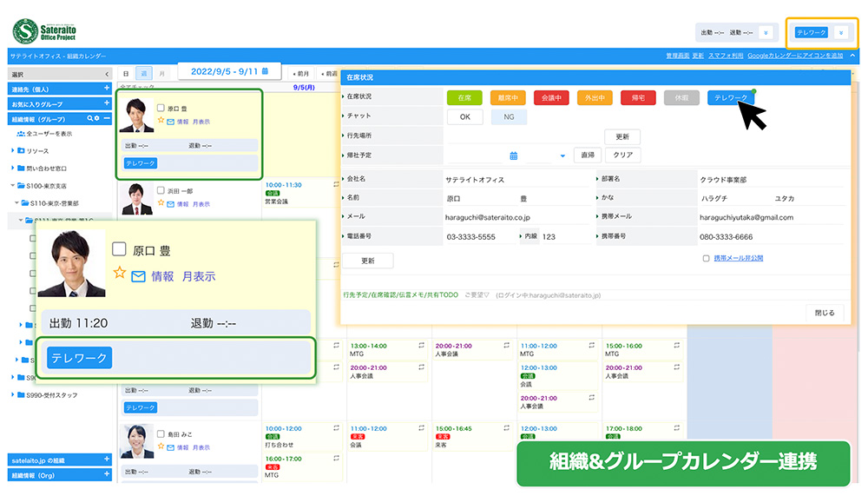Set status with the green 在席 button
Viewport: 868px width, 496px height.
(464, 98)
